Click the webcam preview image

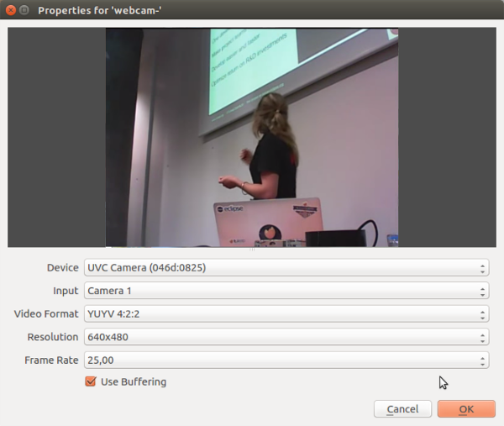coord(252,138)
